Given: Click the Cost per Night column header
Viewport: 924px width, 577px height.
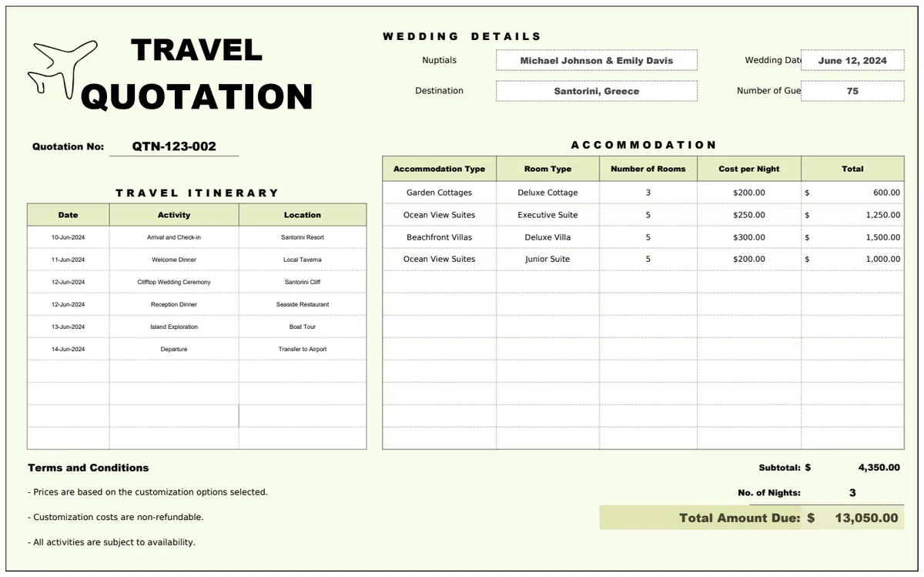Looking at the screenshot, I should click(749, 169).
